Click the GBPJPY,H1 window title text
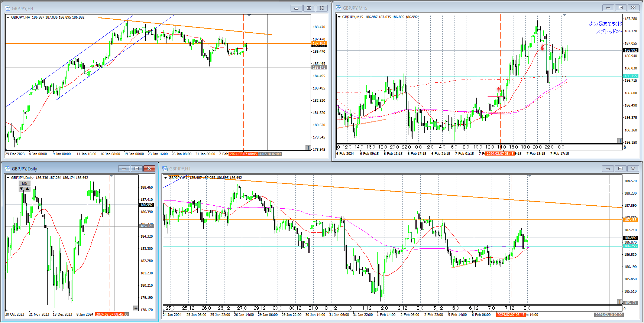The height and width of the screenshot is (323, 644). (x=180, y=169)
